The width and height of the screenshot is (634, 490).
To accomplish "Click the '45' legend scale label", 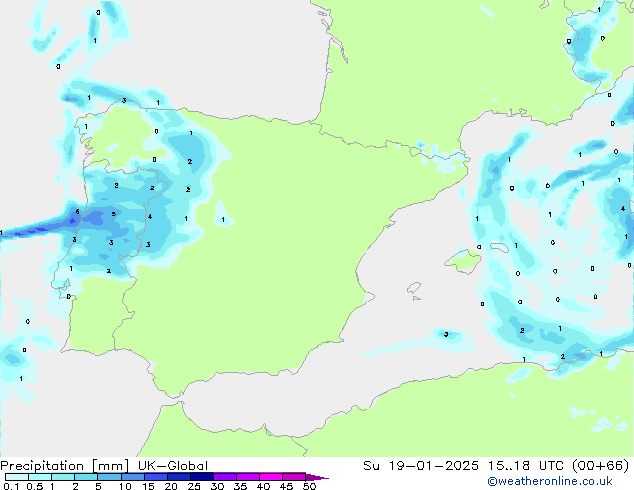I will coord(286,486).
